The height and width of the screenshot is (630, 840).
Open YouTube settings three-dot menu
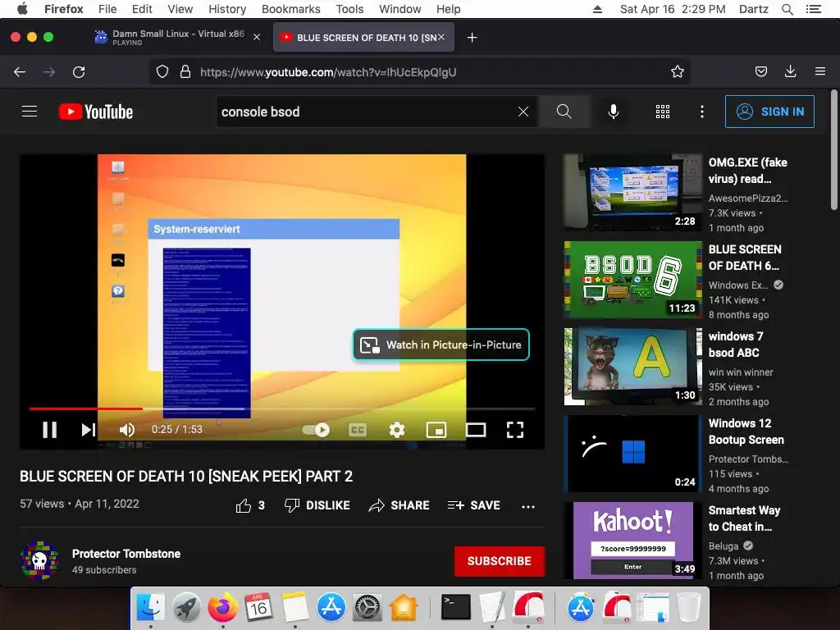pyautogui.click(x=702, y=112)
